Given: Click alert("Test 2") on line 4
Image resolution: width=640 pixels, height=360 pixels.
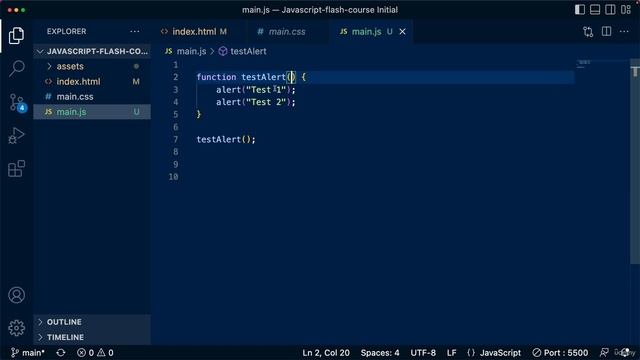Looking at the screenshot, I should coord(256,102).
